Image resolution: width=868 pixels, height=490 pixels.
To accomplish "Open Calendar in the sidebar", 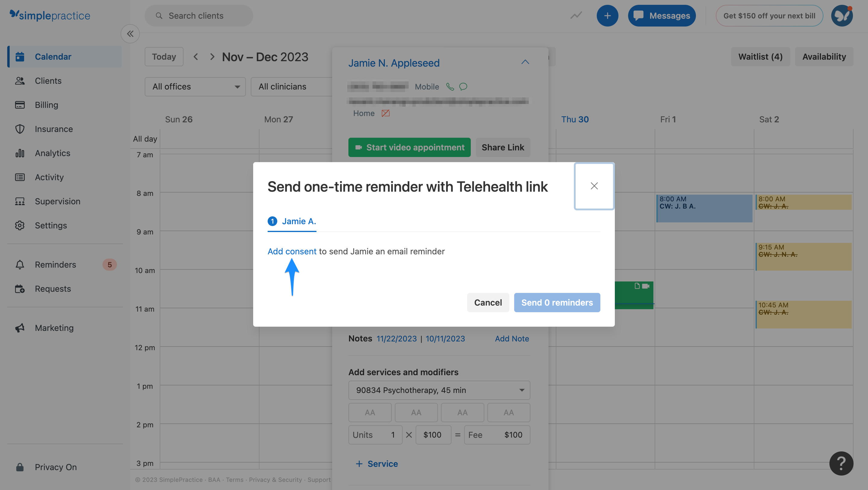I will click(65, 57).
